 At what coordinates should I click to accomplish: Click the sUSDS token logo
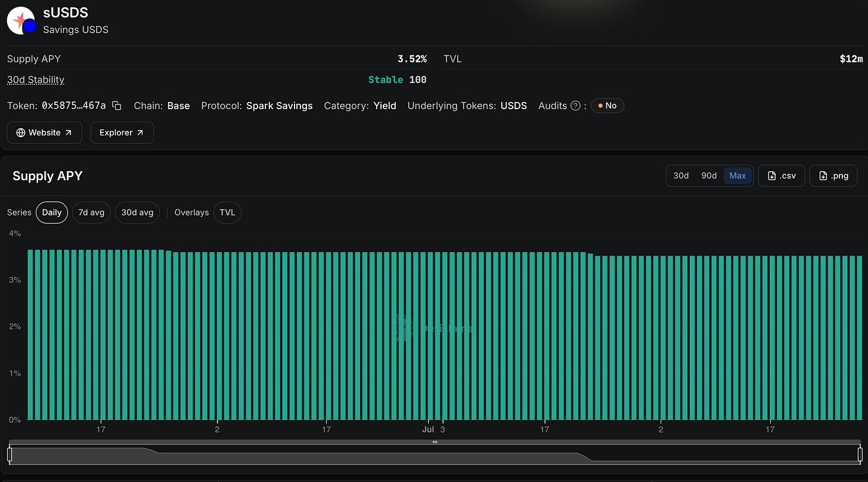[21, 21]
